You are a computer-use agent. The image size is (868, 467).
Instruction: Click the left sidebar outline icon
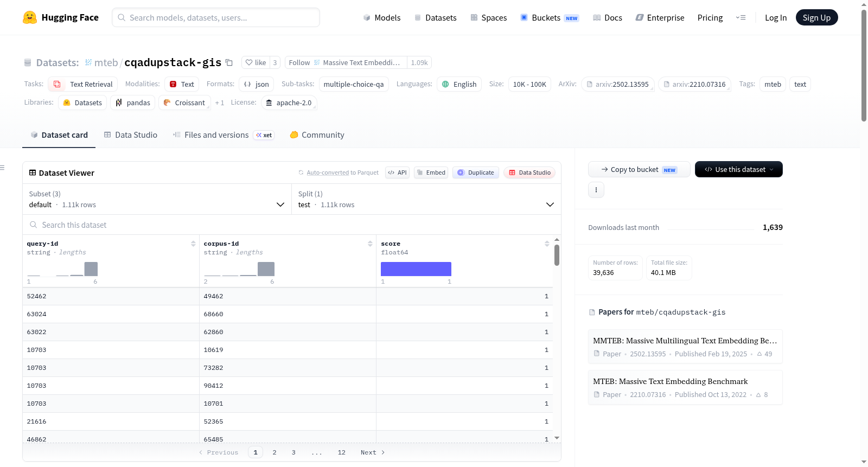(x=2, y=168)
